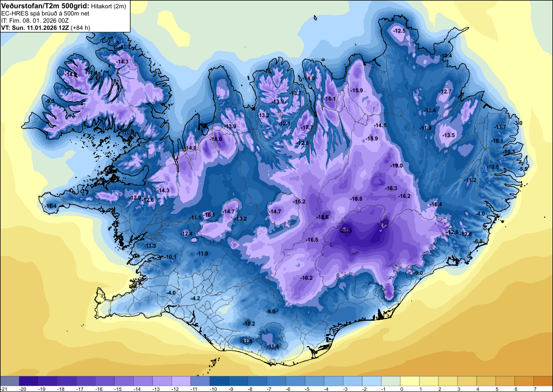Click the -12.8 temperature label

click(x=466, y=234)
